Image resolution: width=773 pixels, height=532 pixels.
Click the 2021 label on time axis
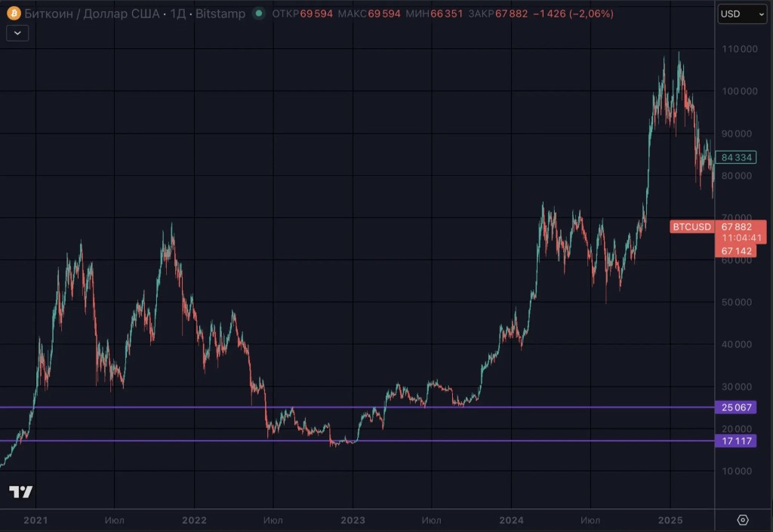(35, 520)
